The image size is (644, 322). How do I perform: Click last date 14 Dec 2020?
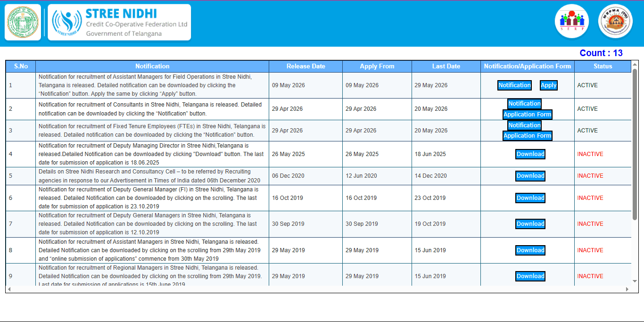(430, 176)
